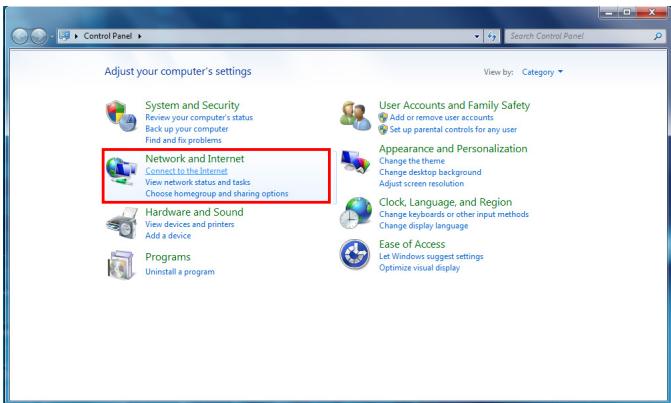This screenshot has width=671, height=403.
Task: Click the Programs disc box icon
Action: 120,265
